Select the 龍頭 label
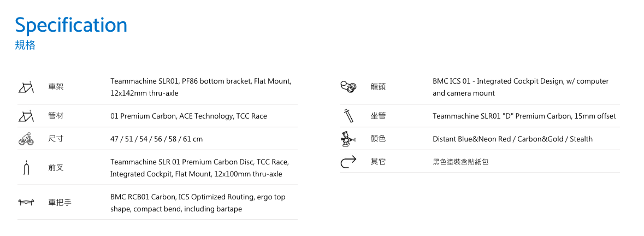Screen dimensions: 644x236 coord(378,87)
